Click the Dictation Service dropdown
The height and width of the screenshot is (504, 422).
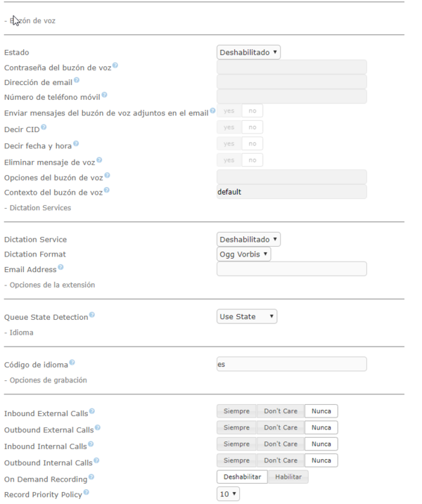[248, 240]
